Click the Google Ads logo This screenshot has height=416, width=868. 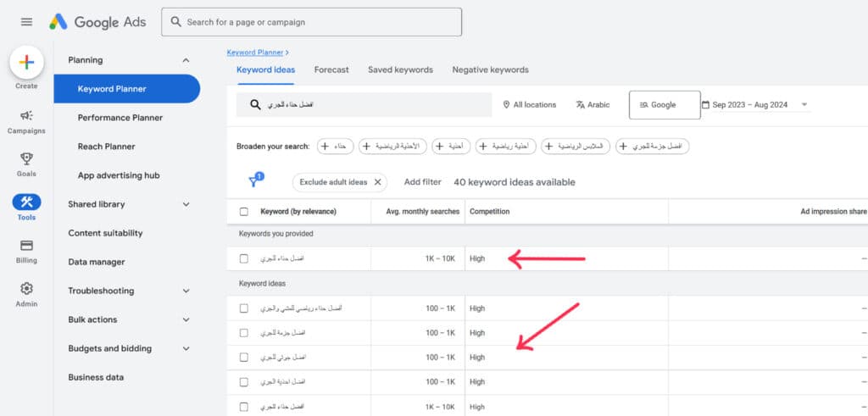tap(97, 22)
